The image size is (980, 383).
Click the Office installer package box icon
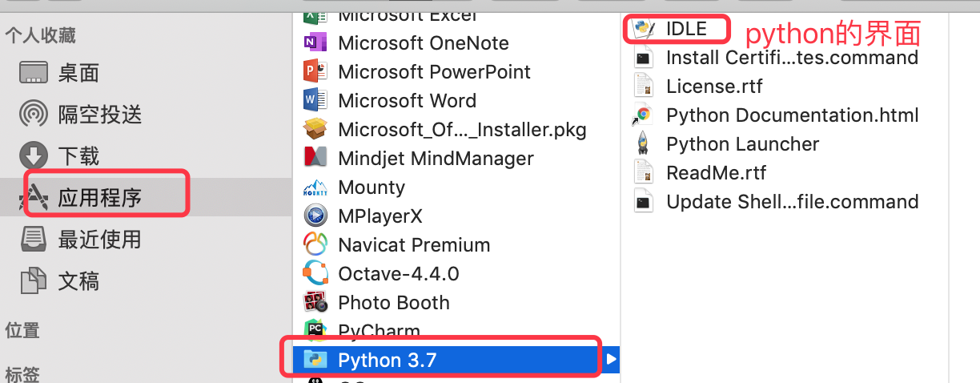pos(316,129)
